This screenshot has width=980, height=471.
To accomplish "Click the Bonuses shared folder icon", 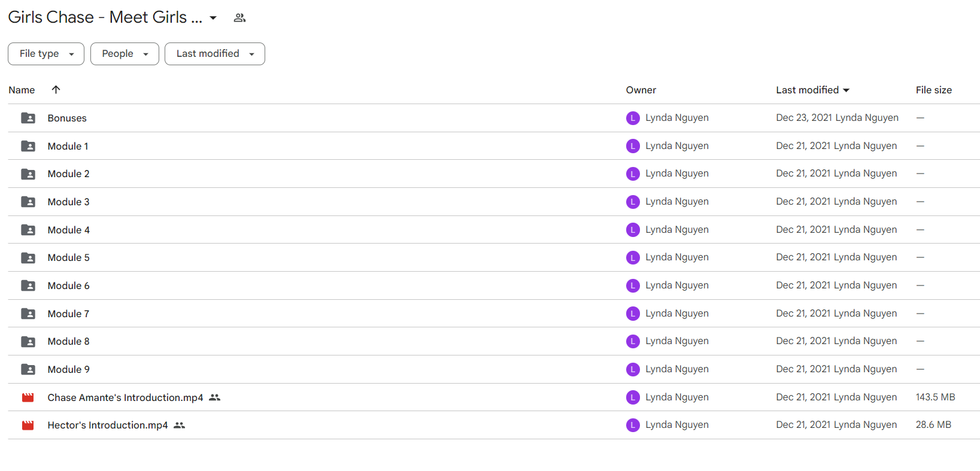I will [x=28, y=118].
